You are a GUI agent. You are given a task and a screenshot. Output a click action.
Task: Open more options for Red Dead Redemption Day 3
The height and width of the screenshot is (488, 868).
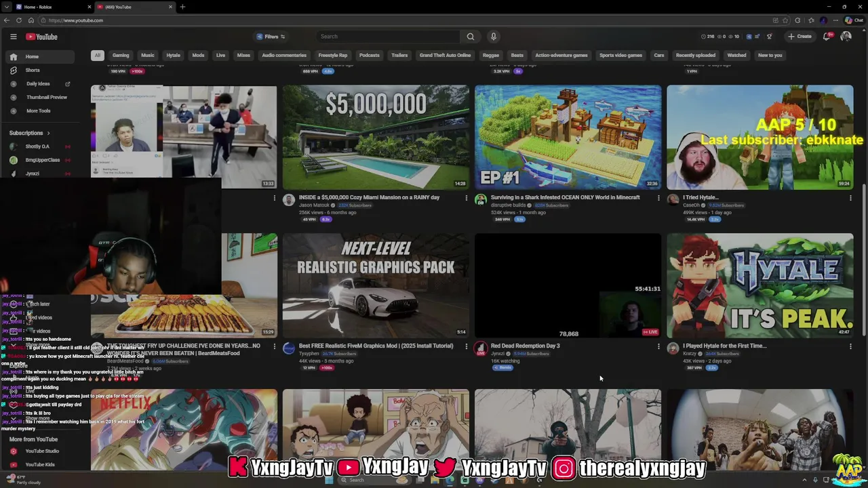coord(658,346)
